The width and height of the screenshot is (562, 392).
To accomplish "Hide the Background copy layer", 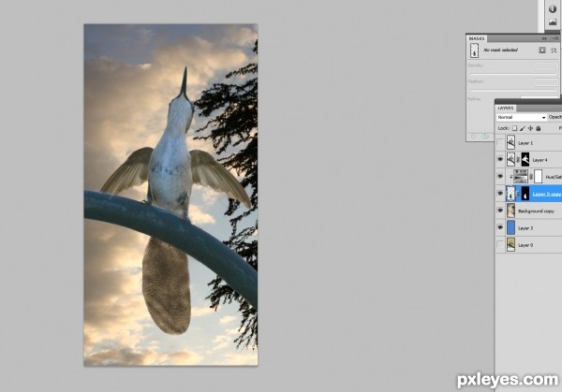I will tap(500, 211).
